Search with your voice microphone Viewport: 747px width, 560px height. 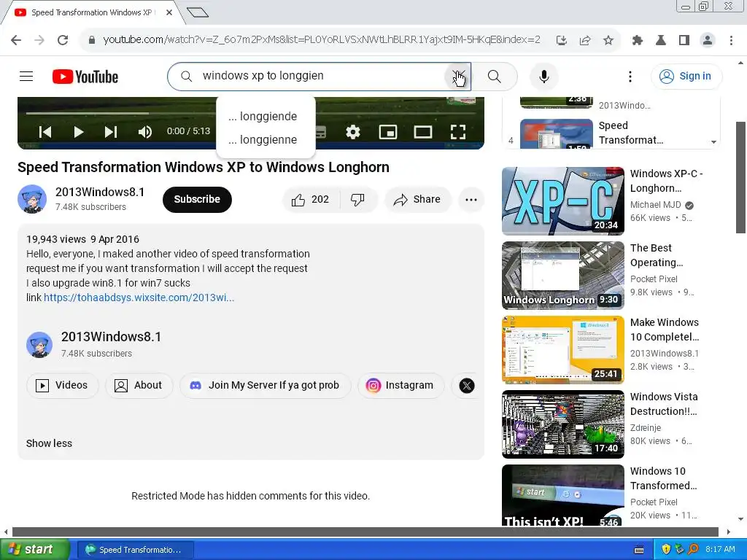point(543,76)
